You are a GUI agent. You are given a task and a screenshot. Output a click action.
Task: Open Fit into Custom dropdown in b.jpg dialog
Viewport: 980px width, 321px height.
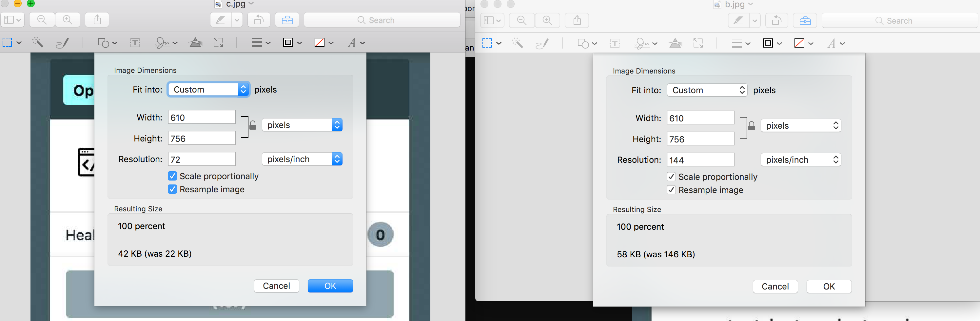pyautogui.click(x=707, y=90)
